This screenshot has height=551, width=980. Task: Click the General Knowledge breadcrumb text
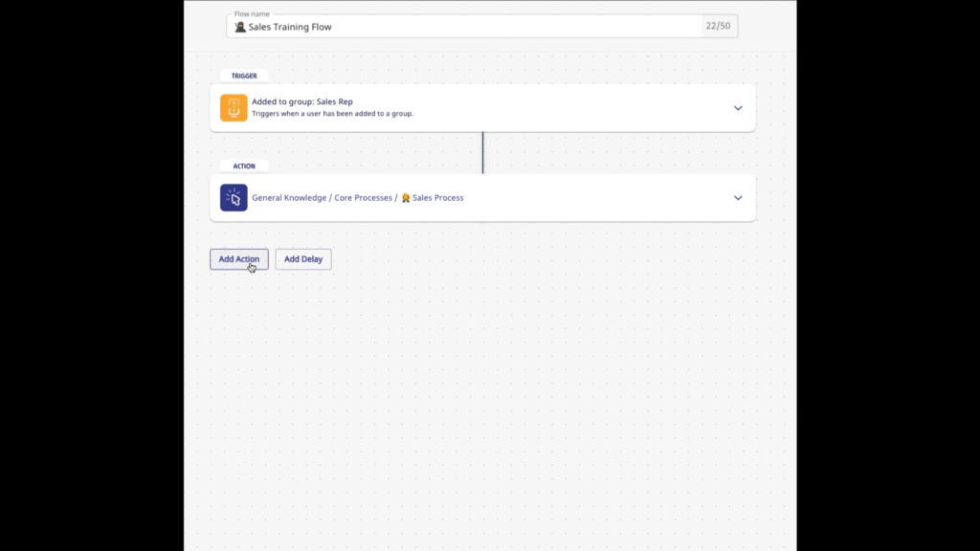(x=285, y=197)
